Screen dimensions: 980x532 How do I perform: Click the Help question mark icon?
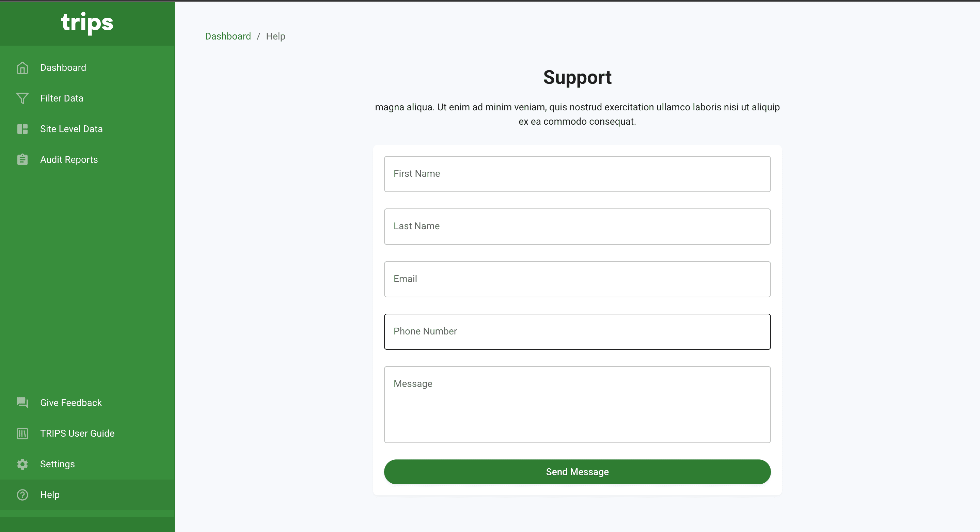click(22, 495)
